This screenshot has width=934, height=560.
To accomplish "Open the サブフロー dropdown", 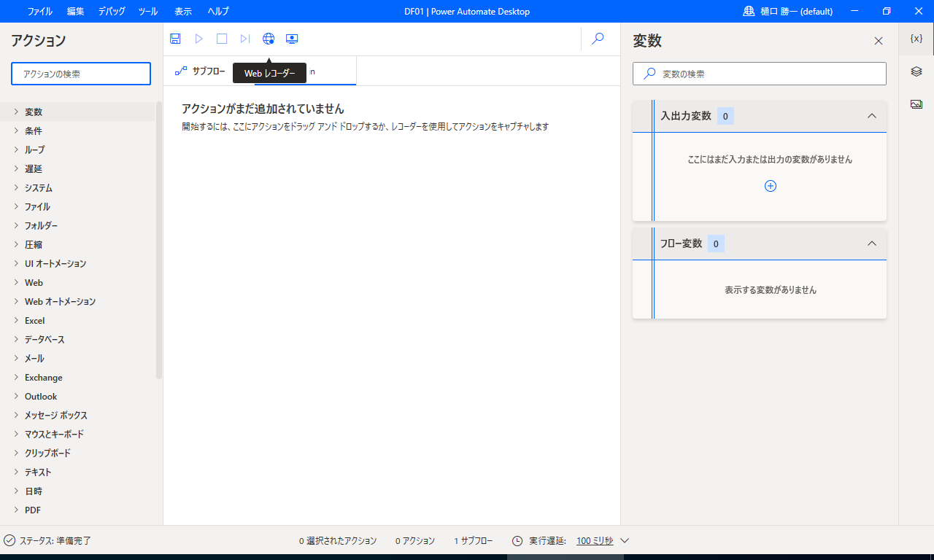I will click(201, 71).
